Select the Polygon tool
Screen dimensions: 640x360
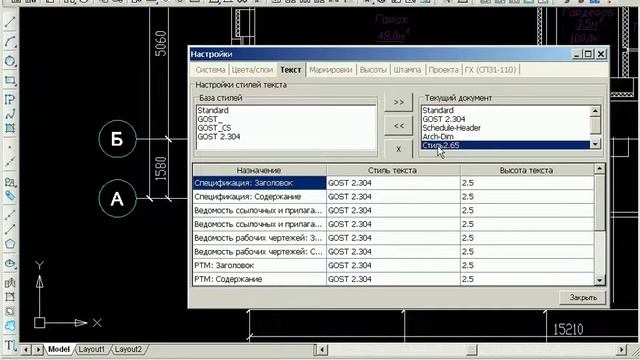[10, 244]
